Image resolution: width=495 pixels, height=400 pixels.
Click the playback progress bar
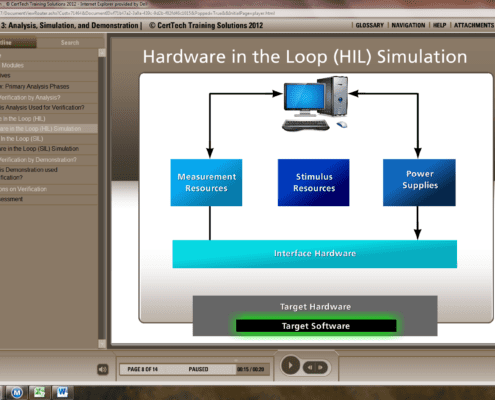click(x=194, y=369)
